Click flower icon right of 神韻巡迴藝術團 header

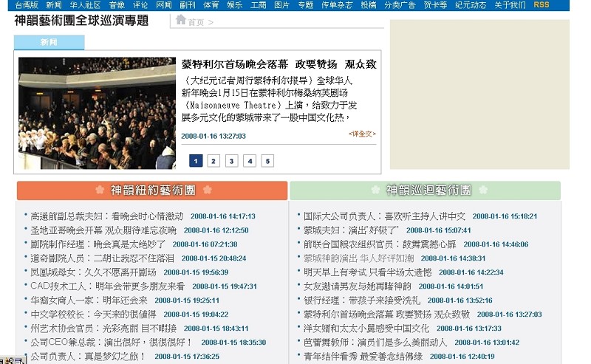483,190
